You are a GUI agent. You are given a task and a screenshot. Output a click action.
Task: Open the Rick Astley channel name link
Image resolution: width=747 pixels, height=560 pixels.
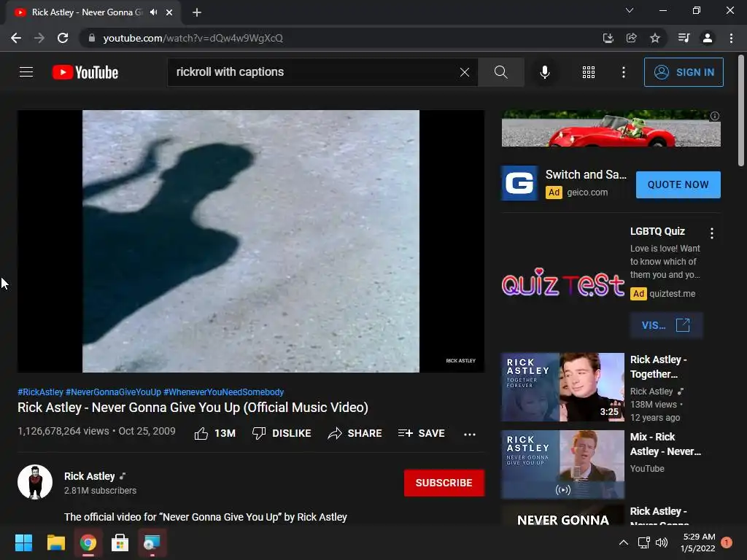[x=90, y=476]
